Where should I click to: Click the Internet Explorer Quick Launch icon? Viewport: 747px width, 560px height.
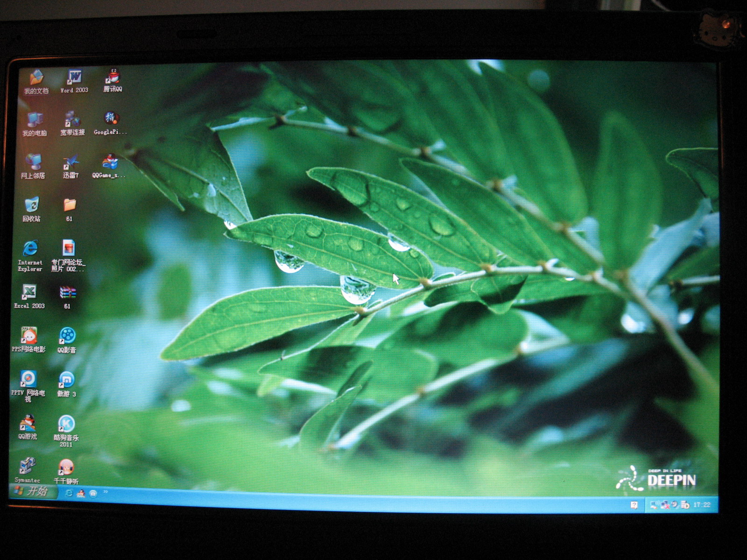(69, 493)
